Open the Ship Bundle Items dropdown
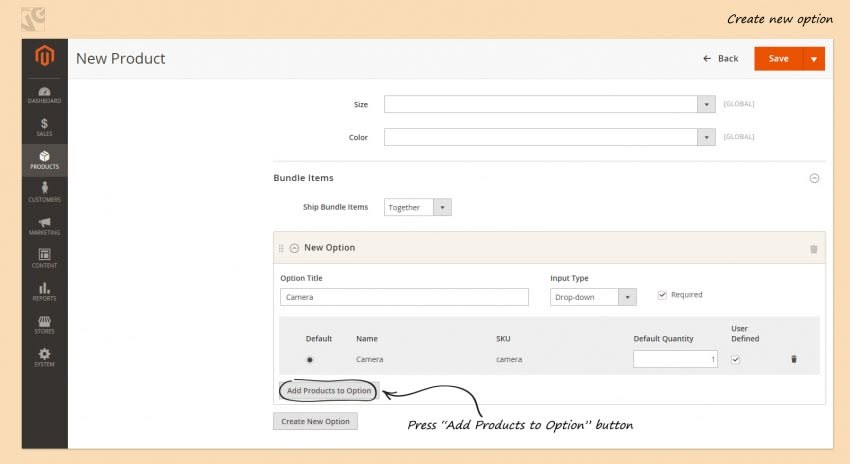 point(417,207)
